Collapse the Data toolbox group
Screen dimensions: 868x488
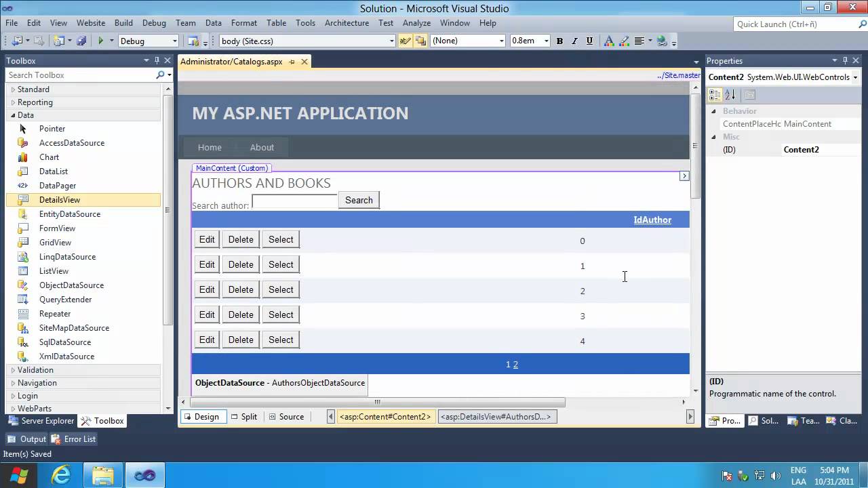13,115
